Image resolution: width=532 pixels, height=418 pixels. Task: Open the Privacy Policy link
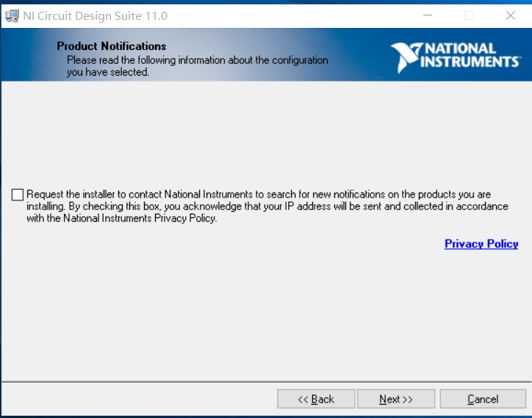pos(481,244)
